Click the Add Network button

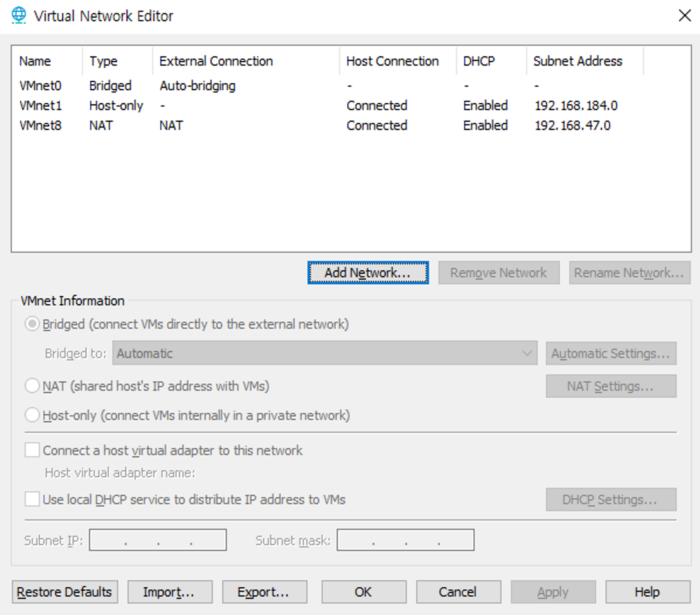(x=368, y=272)
